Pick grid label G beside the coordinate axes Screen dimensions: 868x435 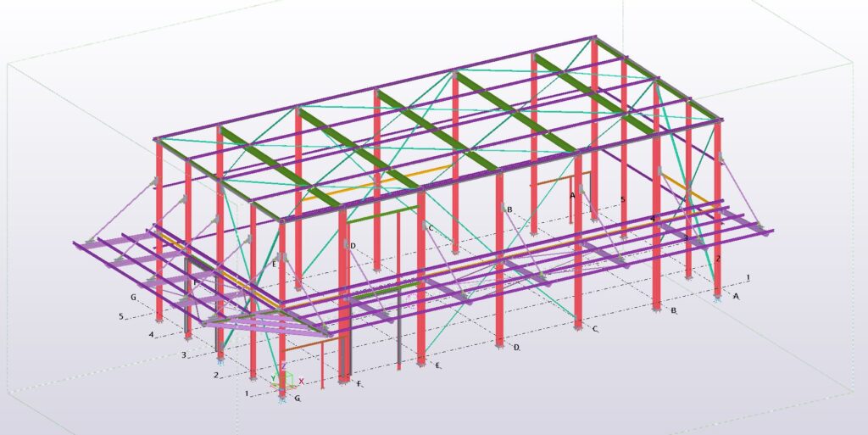pyautogui.click(x=298, y=398)
